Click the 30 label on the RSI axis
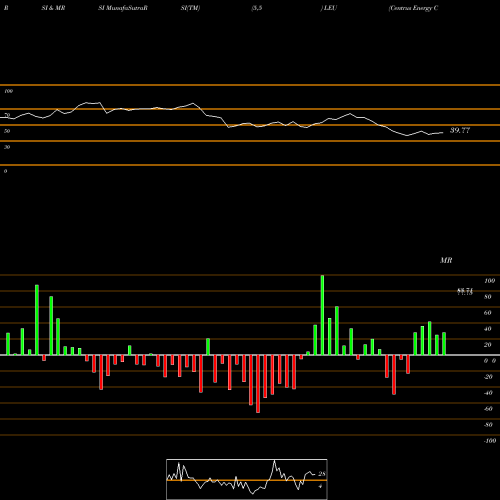 click(7, 147)
